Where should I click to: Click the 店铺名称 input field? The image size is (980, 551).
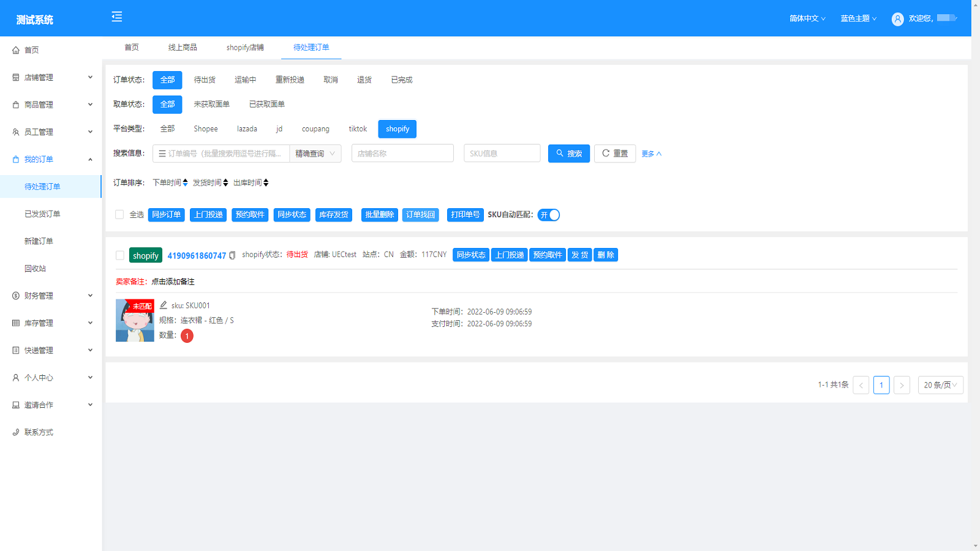click(402, 154)
